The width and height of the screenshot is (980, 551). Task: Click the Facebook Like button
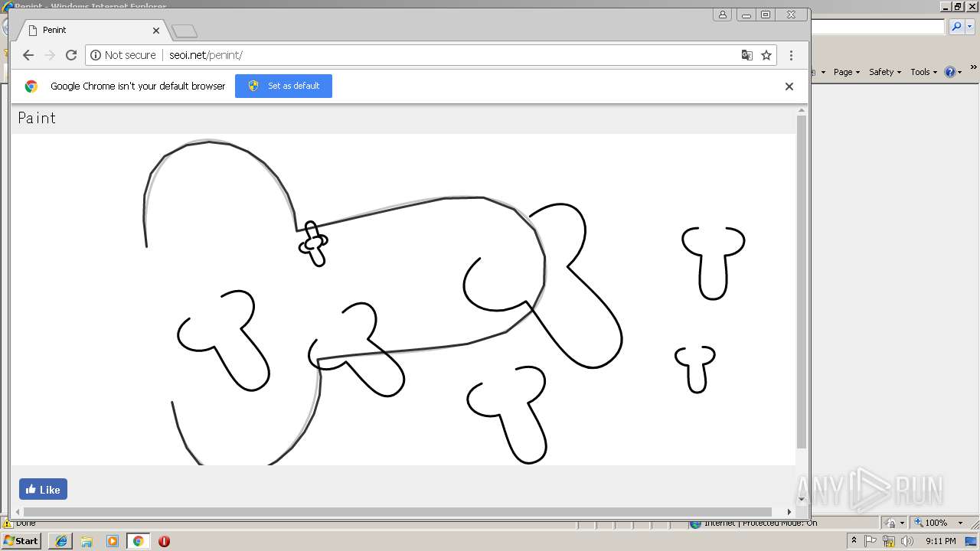(43, 489)
